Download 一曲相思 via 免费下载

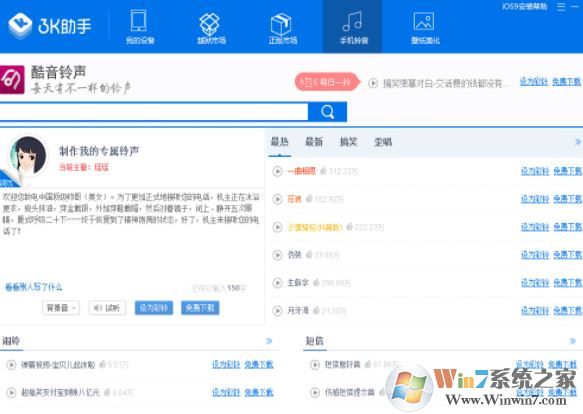[x=567, y=171]
